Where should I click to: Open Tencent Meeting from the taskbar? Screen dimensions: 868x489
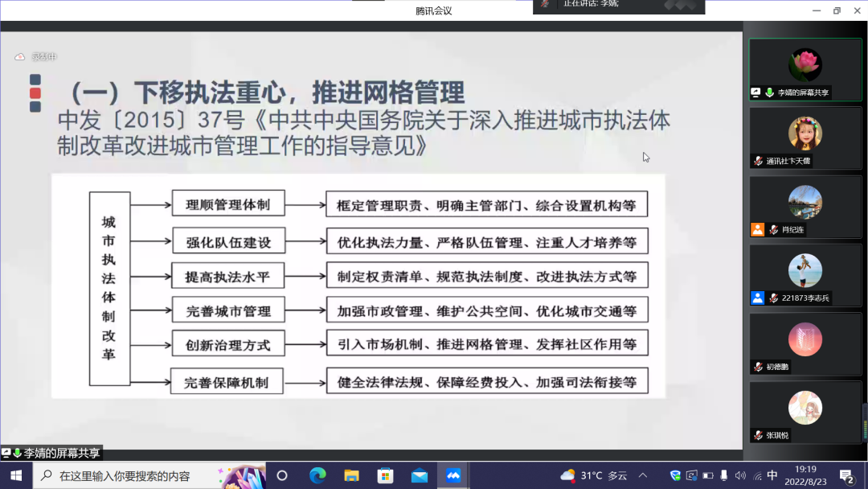point(453,475)
